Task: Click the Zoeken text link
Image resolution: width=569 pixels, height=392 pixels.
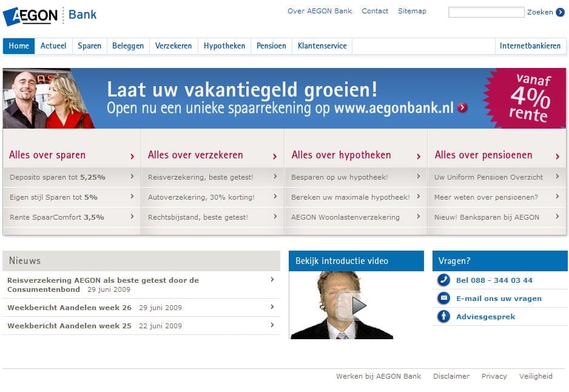Action: click(x=540, y=12)
